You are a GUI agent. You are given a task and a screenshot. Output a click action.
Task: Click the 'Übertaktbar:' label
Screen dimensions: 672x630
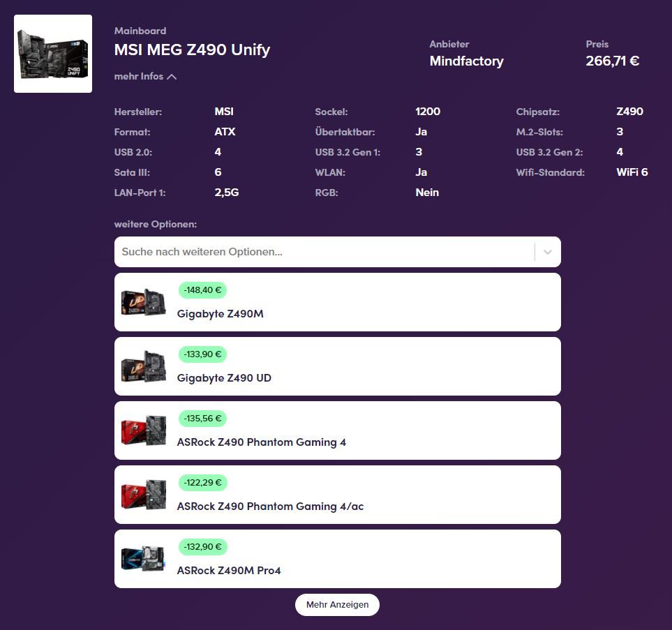click(345, 132)
